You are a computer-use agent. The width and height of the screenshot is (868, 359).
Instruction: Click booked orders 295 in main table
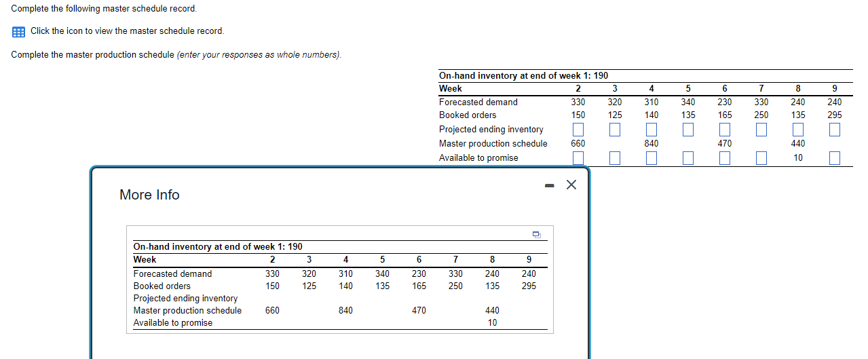click(x=835, y=115)
